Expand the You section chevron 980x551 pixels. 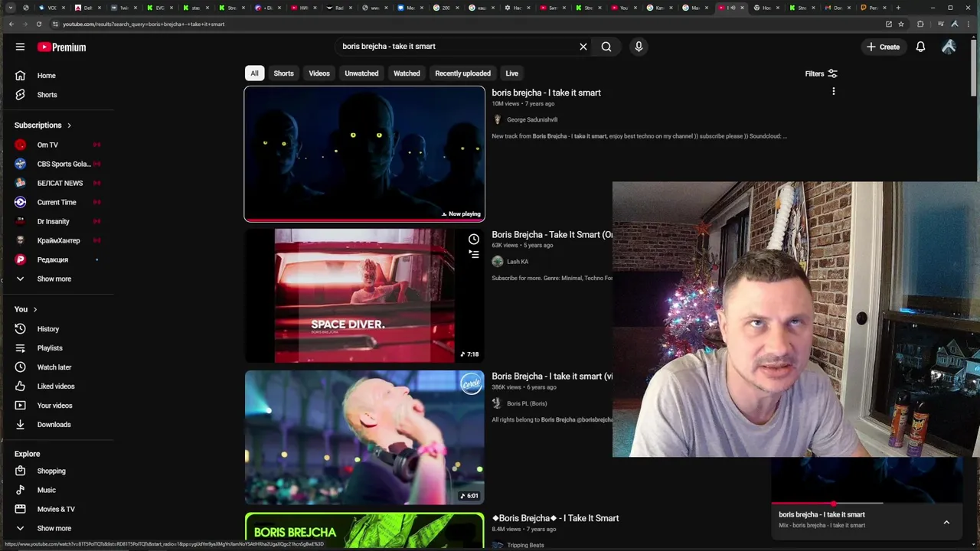[34, 310]
